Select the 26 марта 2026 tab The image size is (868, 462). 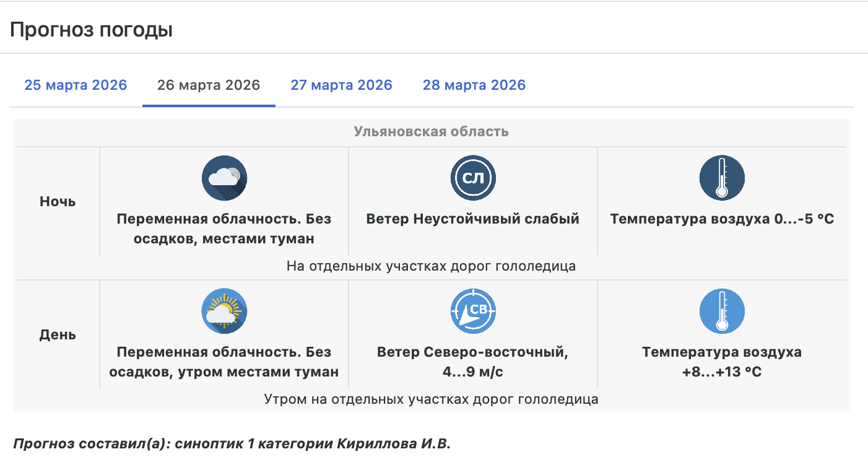click(209, 85)
